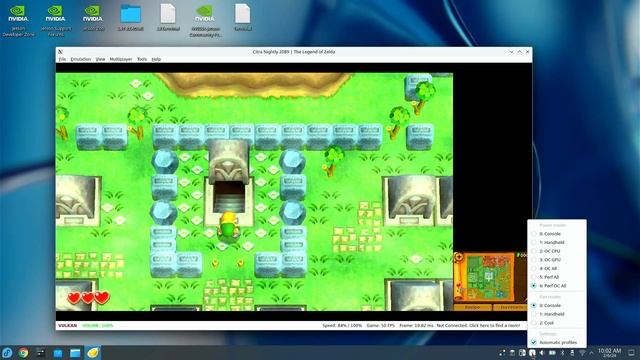Click the battery tray icon
This screenshot has height=360, width=640.
(552, 353)
